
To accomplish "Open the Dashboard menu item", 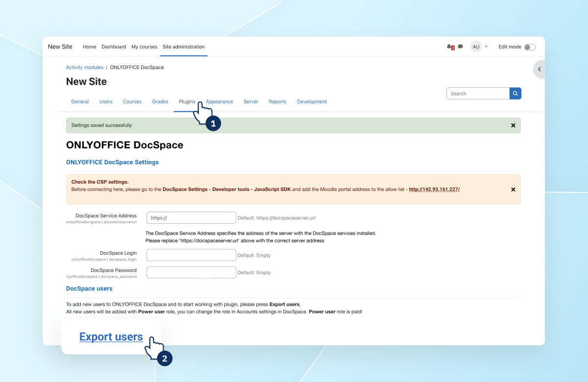I will click(114, 47).
